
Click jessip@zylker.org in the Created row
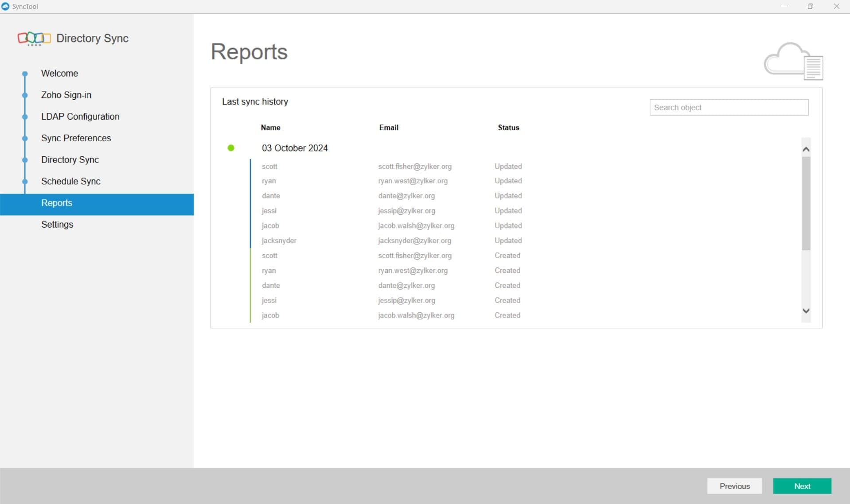406,300
